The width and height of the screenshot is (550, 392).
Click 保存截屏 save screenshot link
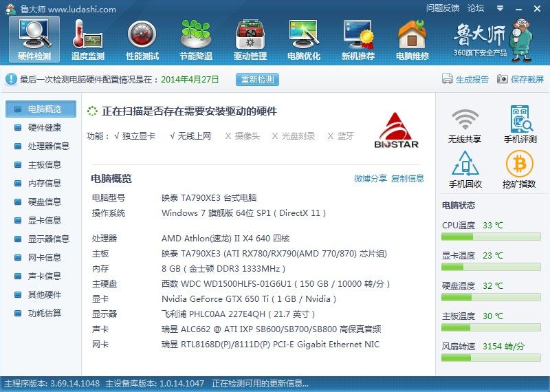tap(527, 79)
